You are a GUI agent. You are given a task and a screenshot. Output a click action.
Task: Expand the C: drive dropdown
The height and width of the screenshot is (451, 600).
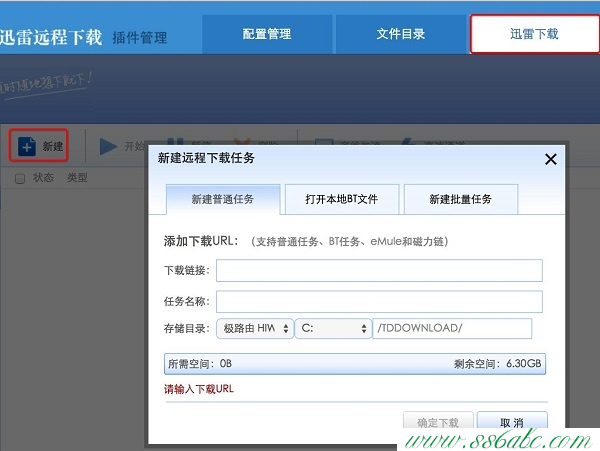(334, 329)
